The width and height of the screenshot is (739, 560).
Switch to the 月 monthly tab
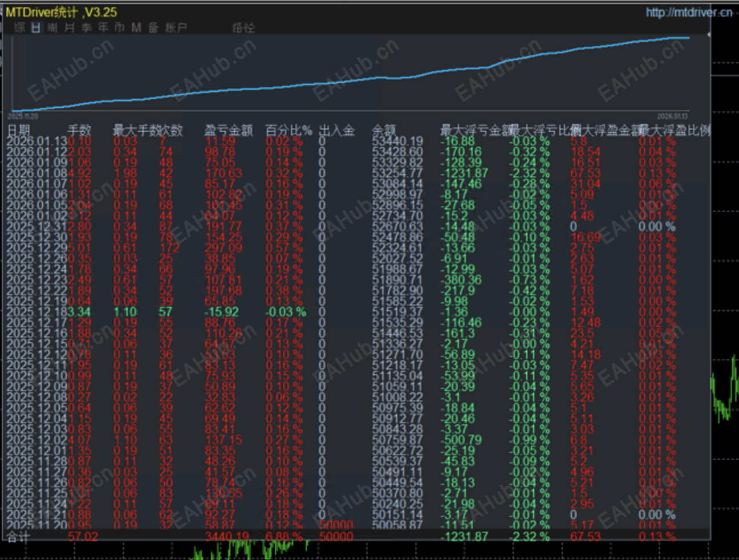tap(70, 27)
